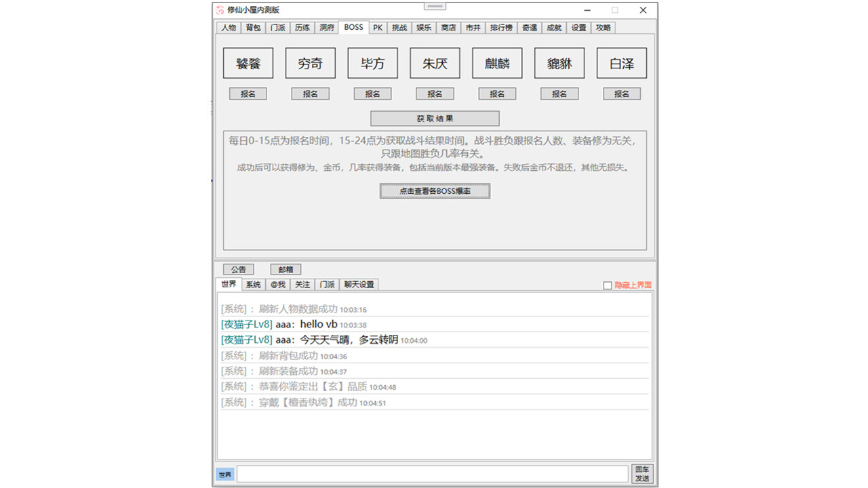The height and width of the screenshot is (488, 868).
Task: Click the 白泽 boss button
Action: coord(621,62)
